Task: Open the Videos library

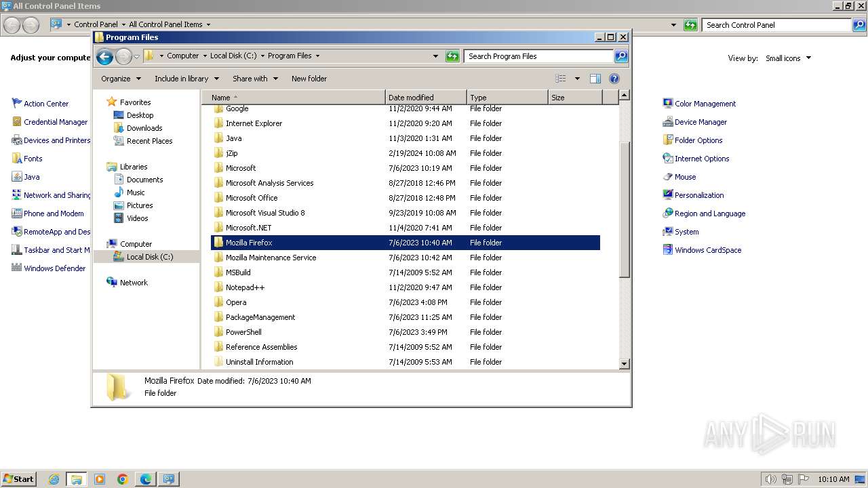Action: (x=137, y=218)
